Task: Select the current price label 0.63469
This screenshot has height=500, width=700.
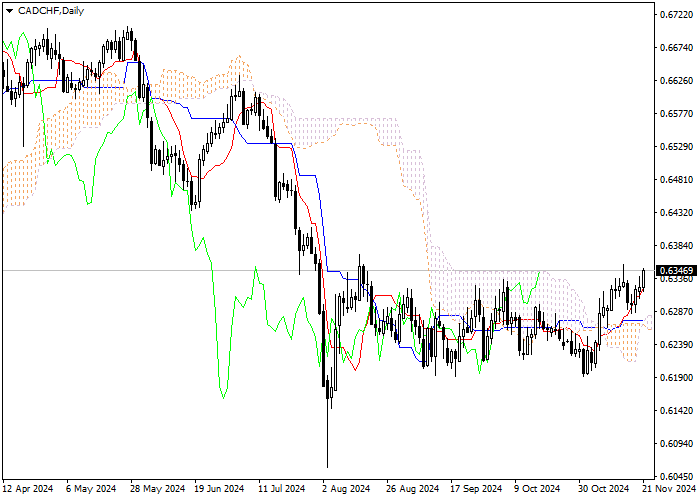Action: [x=676, y=271]
